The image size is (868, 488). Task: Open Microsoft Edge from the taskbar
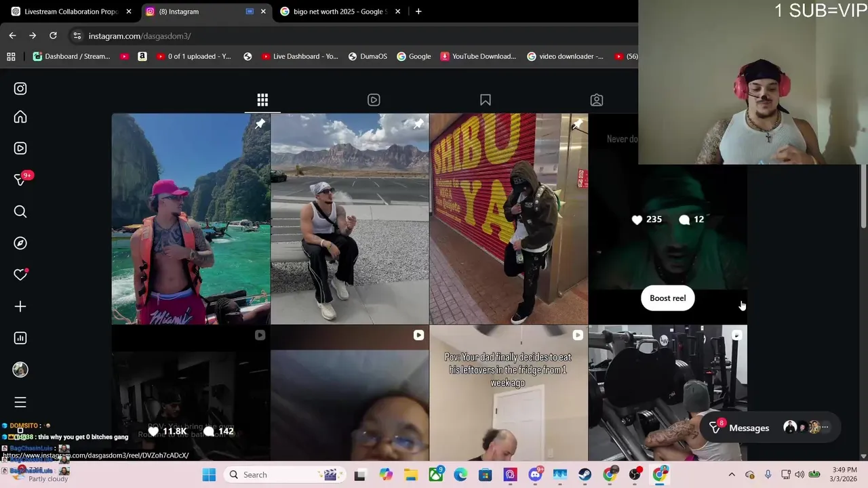460,474
